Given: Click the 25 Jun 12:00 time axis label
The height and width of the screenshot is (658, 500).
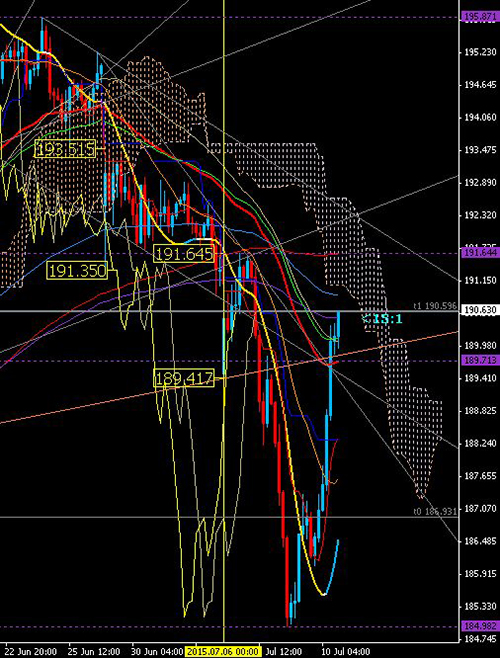Looking at the screenshot, I should [96, 652].
